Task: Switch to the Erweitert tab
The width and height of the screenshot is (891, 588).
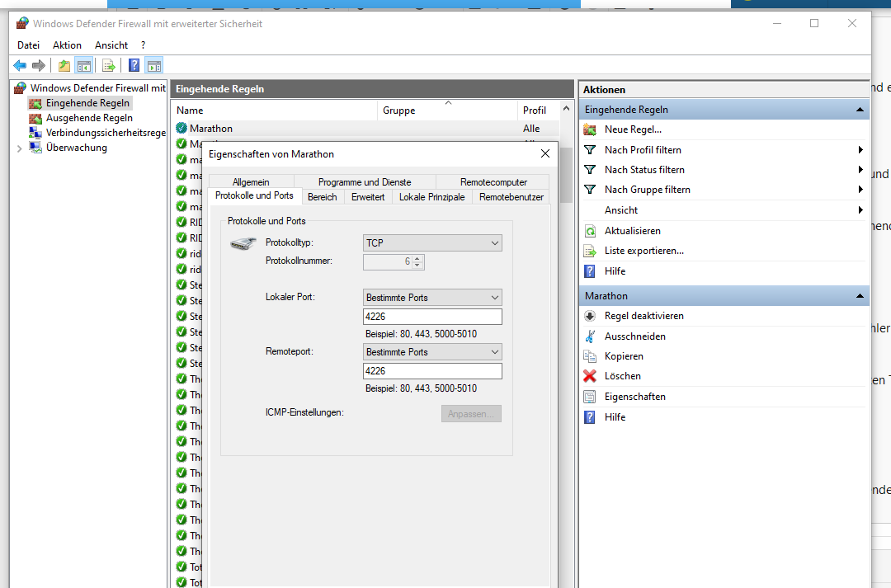Action: (368, 197)
